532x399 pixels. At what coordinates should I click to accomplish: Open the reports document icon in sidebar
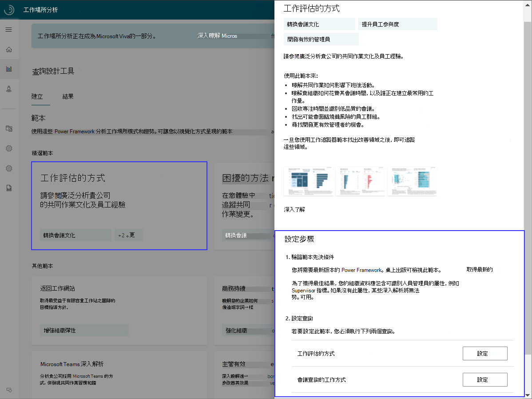click(x=8, y=188)
